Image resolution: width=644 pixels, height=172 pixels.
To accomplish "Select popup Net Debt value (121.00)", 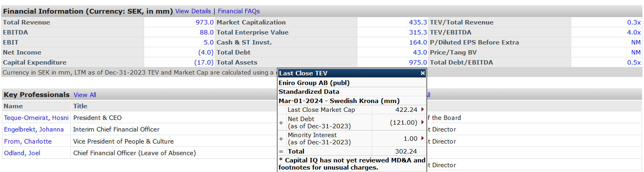I will (403, 123).
